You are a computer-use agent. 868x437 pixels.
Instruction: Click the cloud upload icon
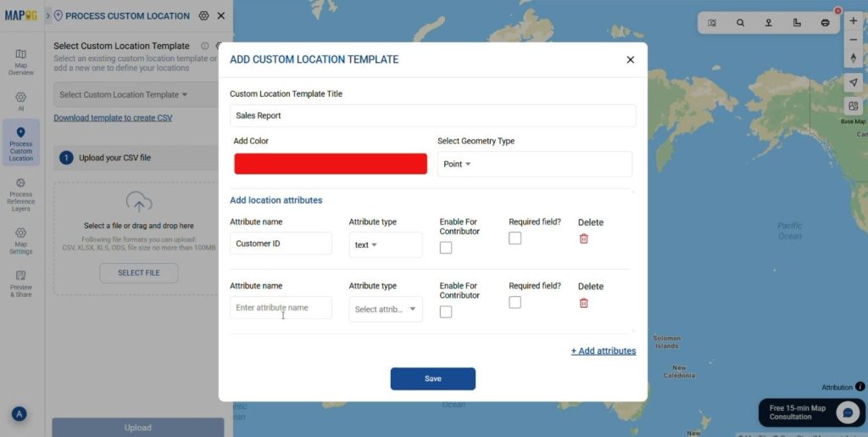pyautogui.click(x=139, y=202)
